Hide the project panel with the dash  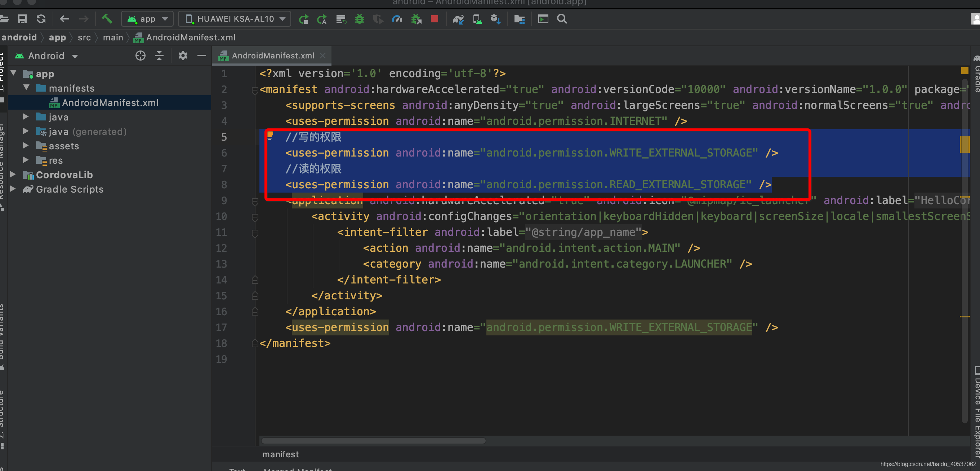click(202, 56)
